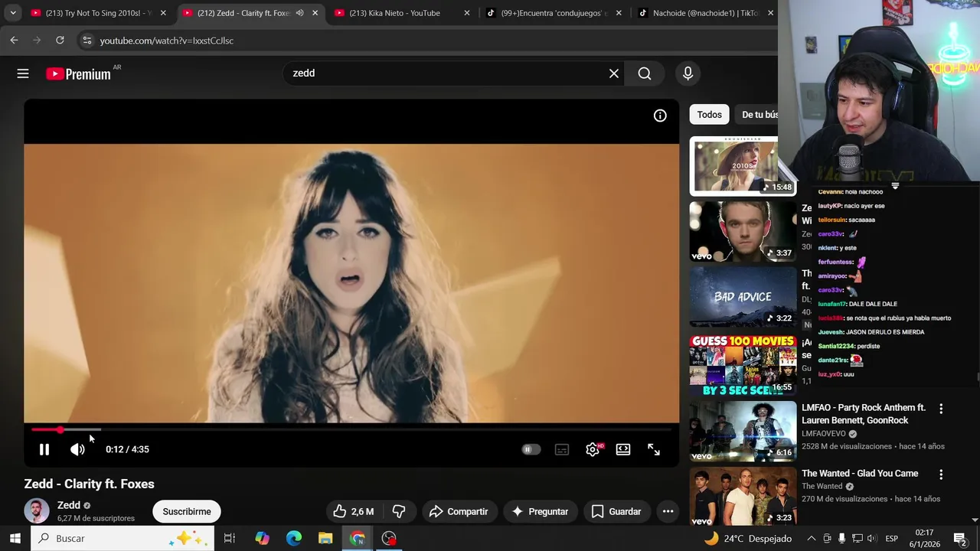Open the Preguntar AI button
The image size is (980, 551).
(x=541, y=512)
